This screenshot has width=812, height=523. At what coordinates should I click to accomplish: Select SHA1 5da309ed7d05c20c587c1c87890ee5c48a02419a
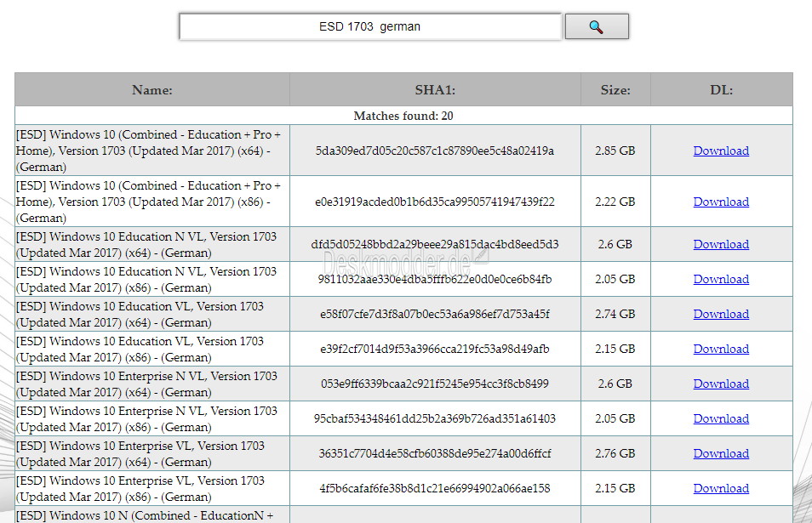(x=435, y=151)
